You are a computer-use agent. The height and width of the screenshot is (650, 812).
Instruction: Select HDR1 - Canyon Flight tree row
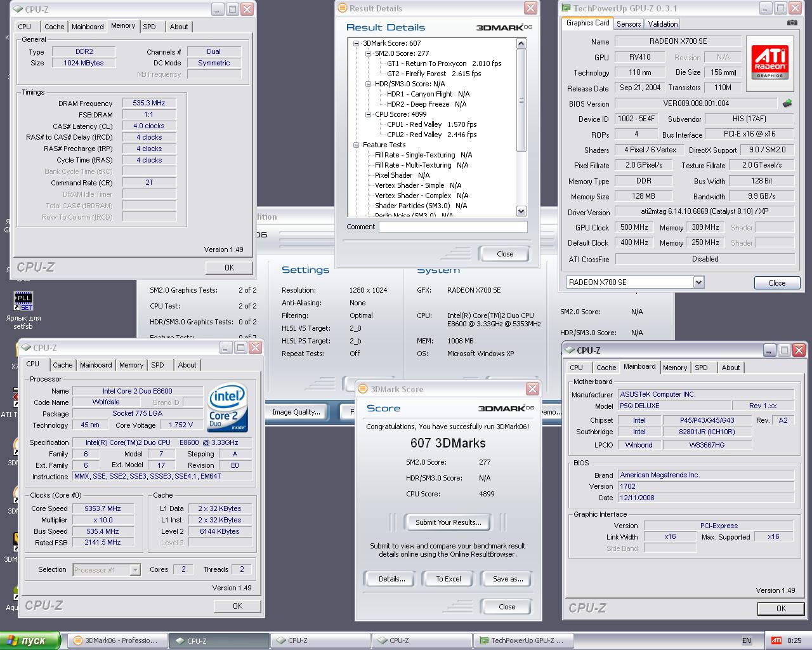(428, 94)
